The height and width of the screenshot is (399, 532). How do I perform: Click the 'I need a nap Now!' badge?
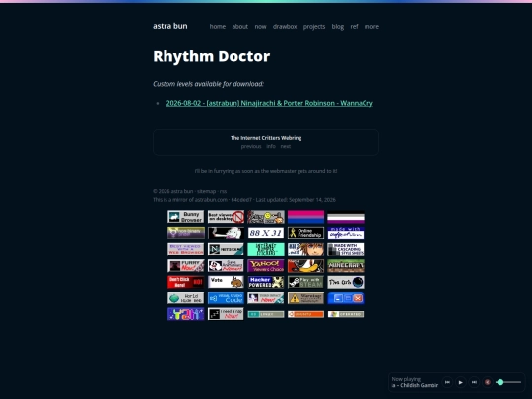coord(226,314)
